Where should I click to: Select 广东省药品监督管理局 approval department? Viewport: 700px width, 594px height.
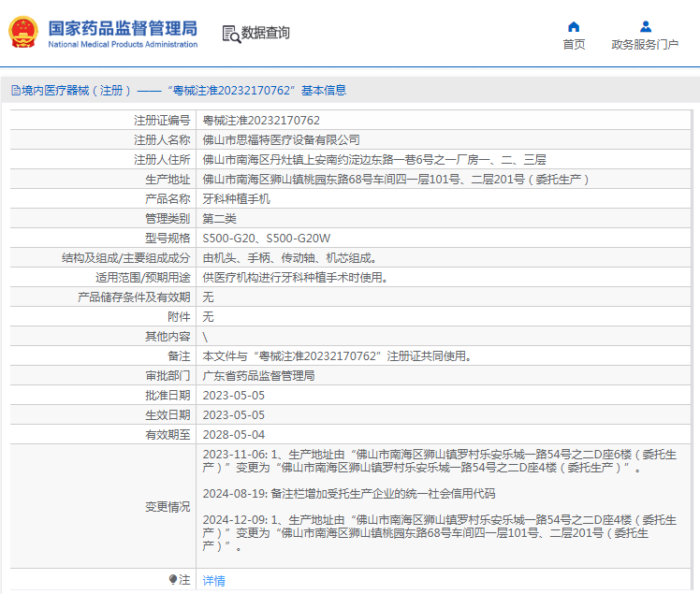pos(258,375)
